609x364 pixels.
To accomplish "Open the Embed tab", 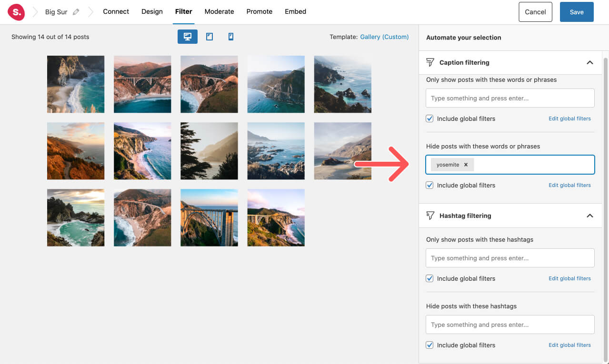I will (295, 11).
